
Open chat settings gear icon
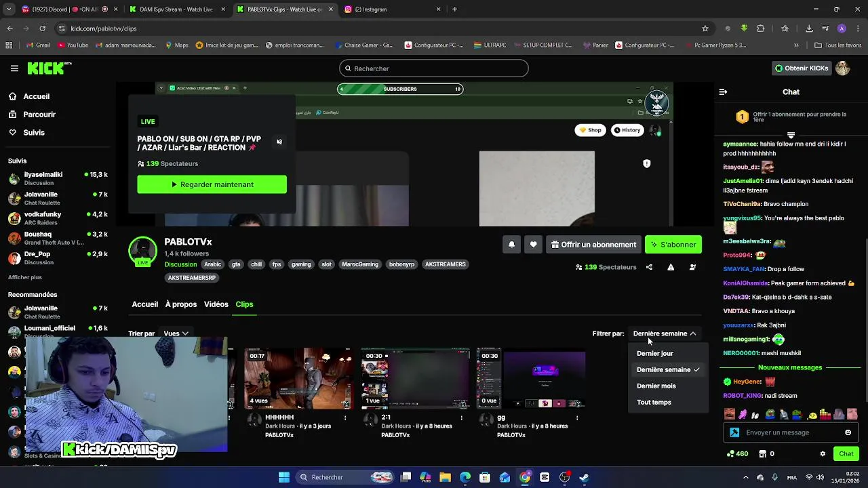coord(823,453)
